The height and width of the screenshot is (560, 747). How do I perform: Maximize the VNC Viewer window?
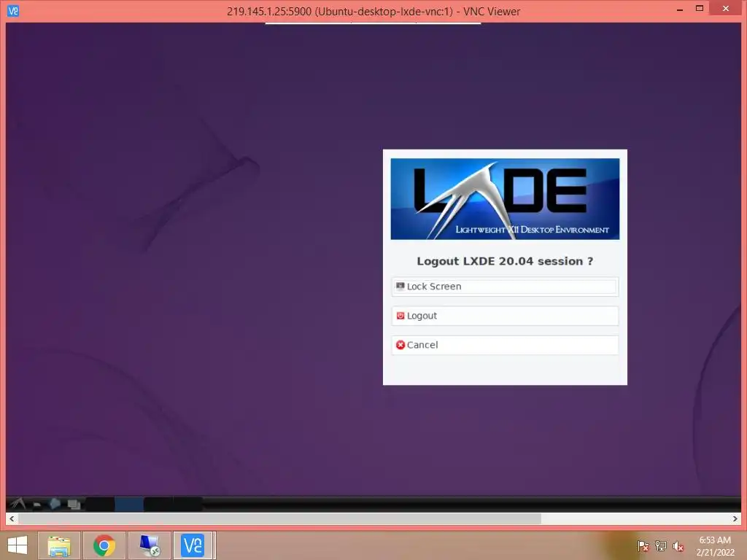pos(700,9)
